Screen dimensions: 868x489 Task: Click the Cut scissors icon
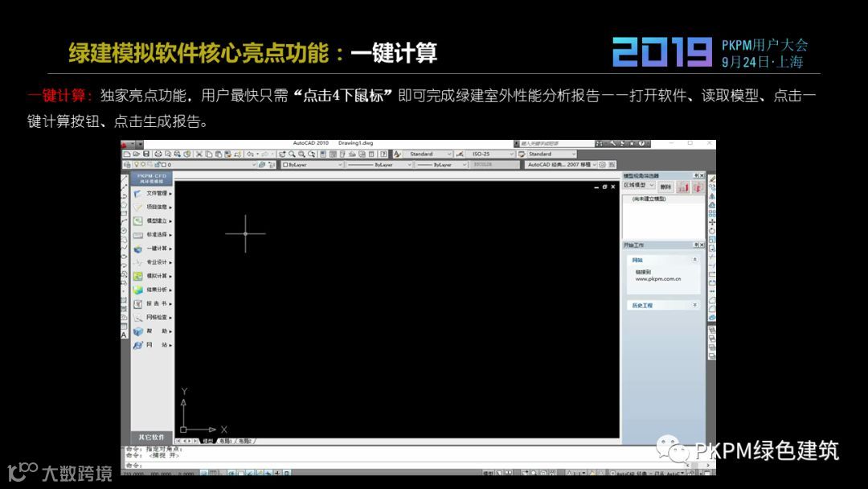199,154
